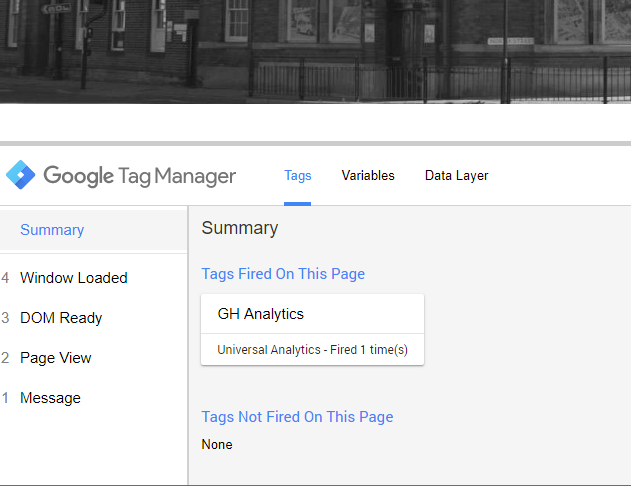631x486 pixels.
Task: Click the 'Tags Fired On This Page' heading
Action: coord(283,274)
